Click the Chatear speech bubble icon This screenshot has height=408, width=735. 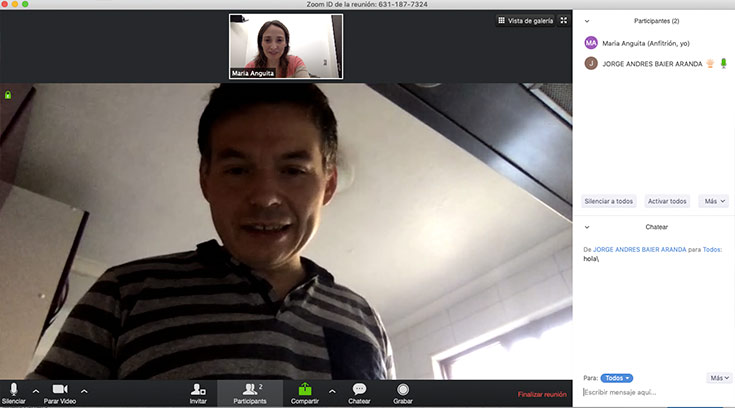[359, 389]
